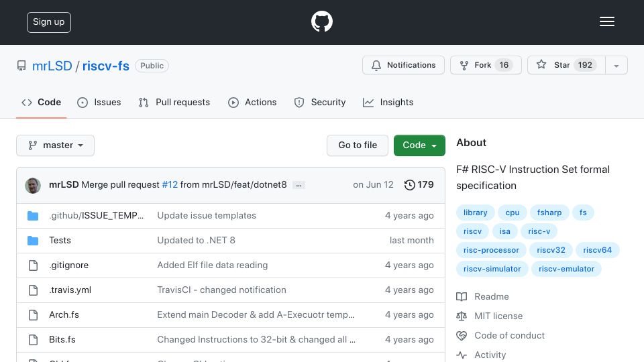Open the hamburger navigation menu
Screen dimensions: 644x362
606,21
